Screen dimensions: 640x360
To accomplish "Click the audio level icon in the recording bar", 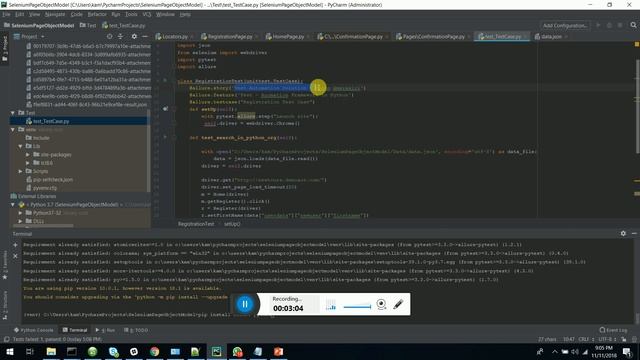I will [x=331, y=305].
